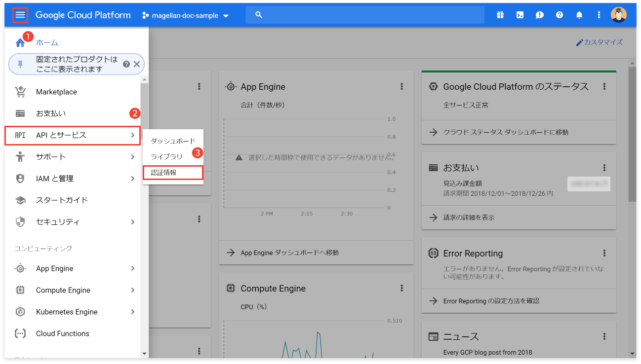Open the Google Cloud Platform のステータス card options
Screen dimensions: 641x364
[604, 86]
